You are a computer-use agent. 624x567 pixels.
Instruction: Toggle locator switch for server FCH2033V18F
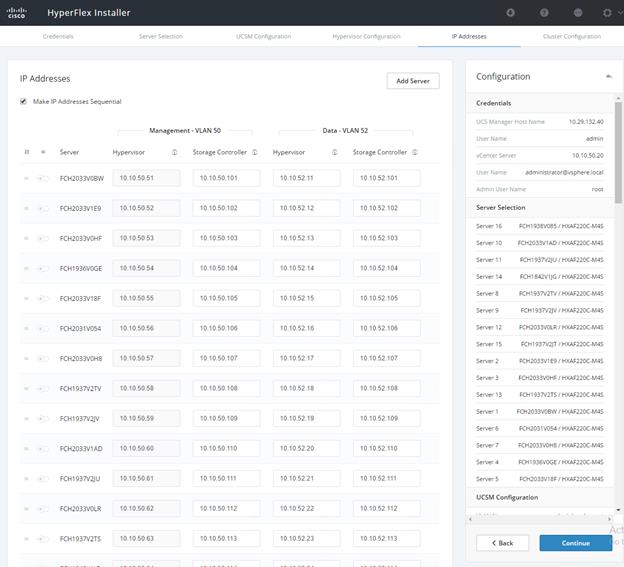[x=43, y=298]
